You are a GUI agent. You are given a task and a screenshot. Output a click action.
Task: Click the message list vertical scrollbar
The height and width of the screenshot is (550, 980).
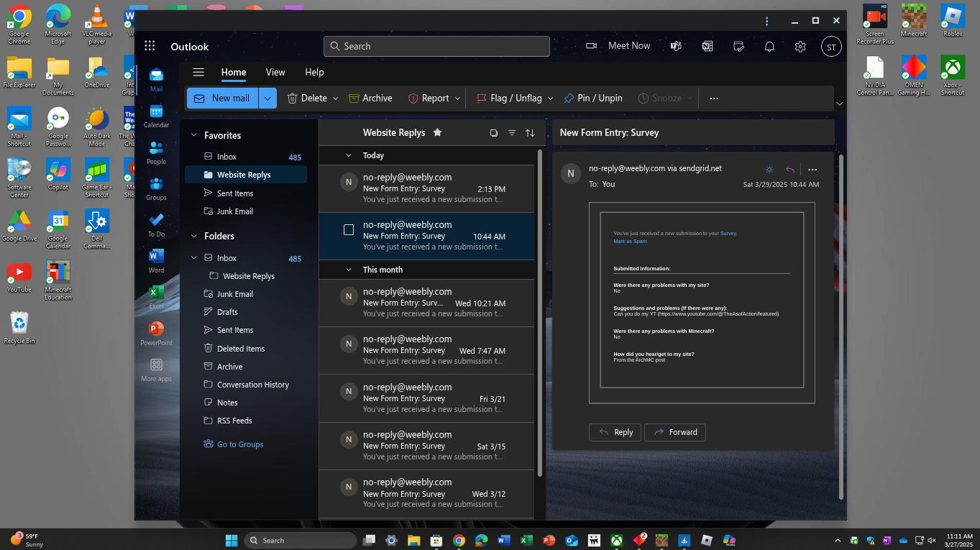tap(540, 312)
